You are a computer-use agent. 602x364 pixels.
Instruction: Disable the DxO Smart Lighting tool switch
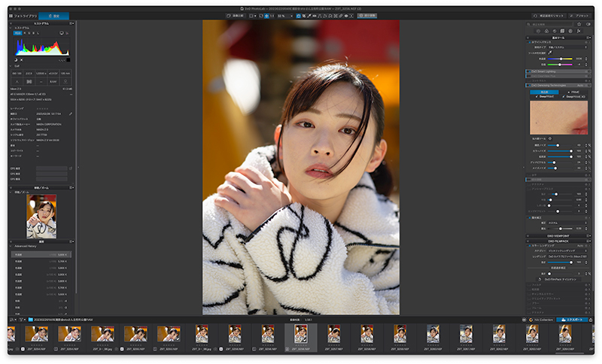click(x=529, y=71)
